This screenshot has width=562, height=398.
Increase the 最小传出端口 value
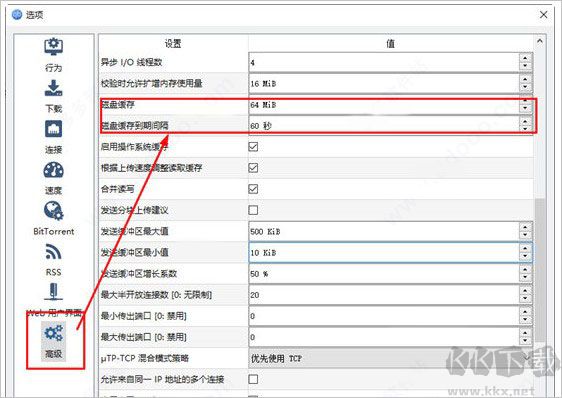coord(525,312)
